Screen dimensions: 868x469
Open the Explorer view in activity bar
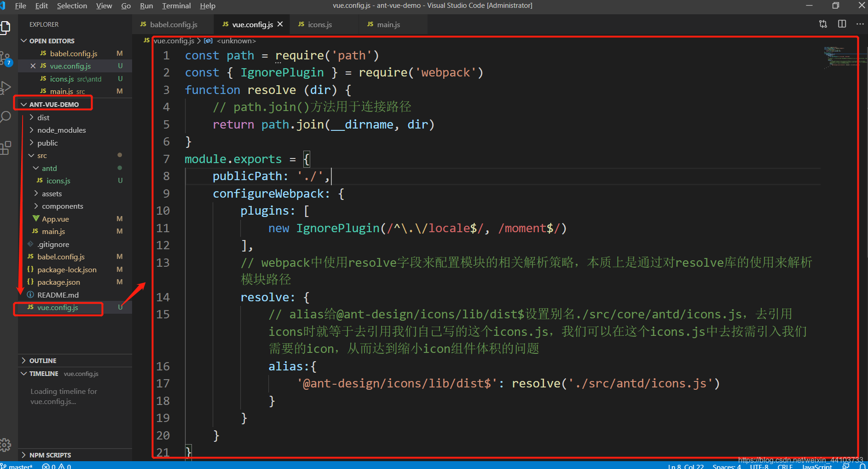click(x=5, y=28)
